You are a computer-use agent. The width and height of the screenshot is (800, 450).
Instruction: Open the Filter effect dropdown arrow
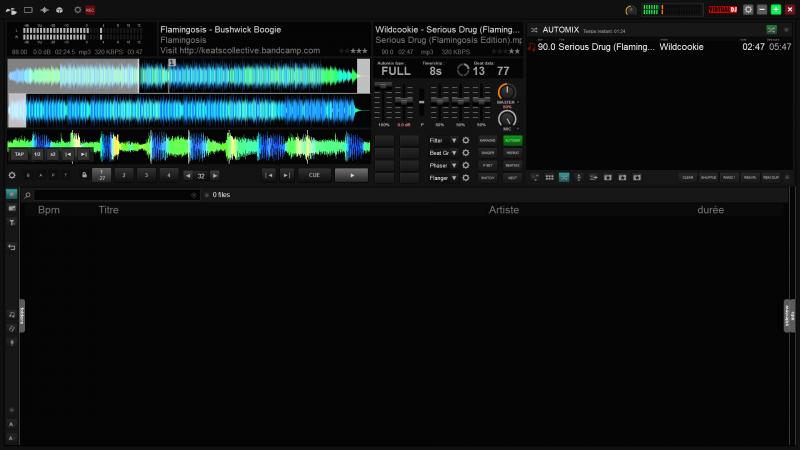454,140
